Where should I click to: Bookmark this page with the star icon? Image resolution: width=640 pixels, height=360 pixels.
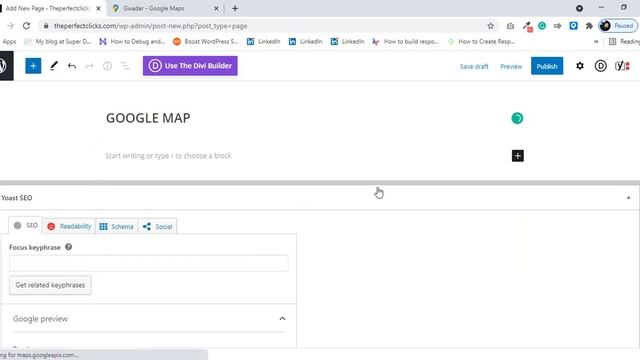(x=491, y=26)
